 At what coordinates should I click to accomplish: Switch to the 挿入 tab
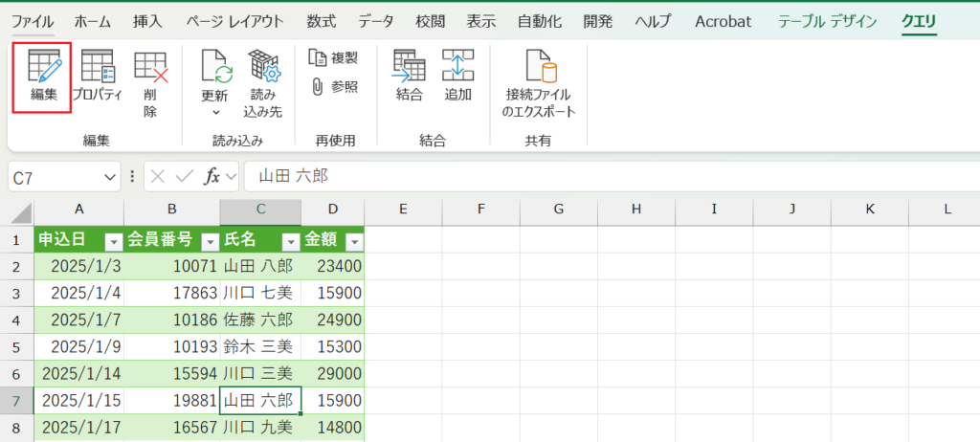click(148, 22)
